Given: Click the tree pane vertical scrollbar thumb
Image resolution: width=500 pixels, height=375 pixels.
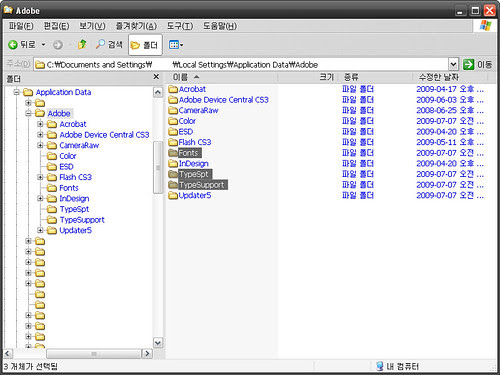Looking at the screenshot, I should point(158,167).
